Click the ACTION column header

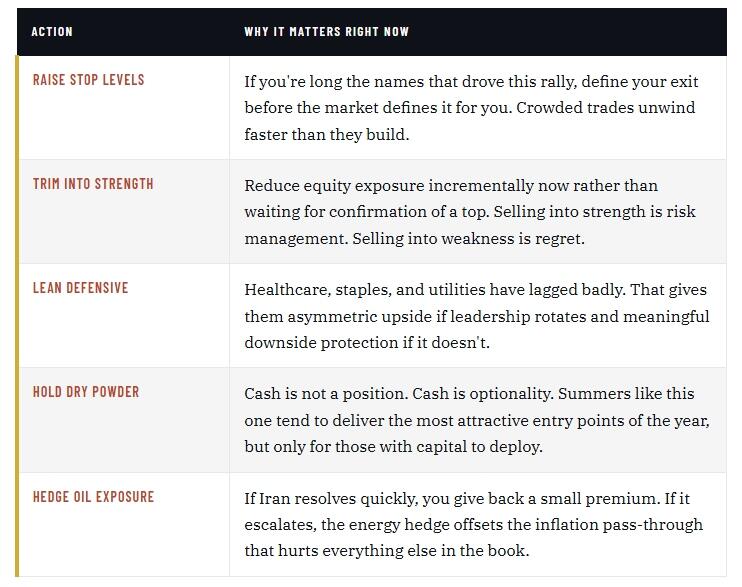[x=52, y=32]
